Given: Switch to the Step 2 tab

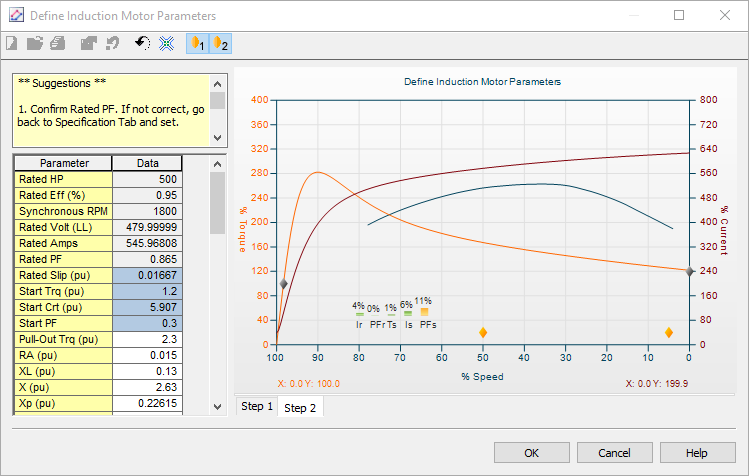Looking at the screenshot, I should click(x=300, y=408).
